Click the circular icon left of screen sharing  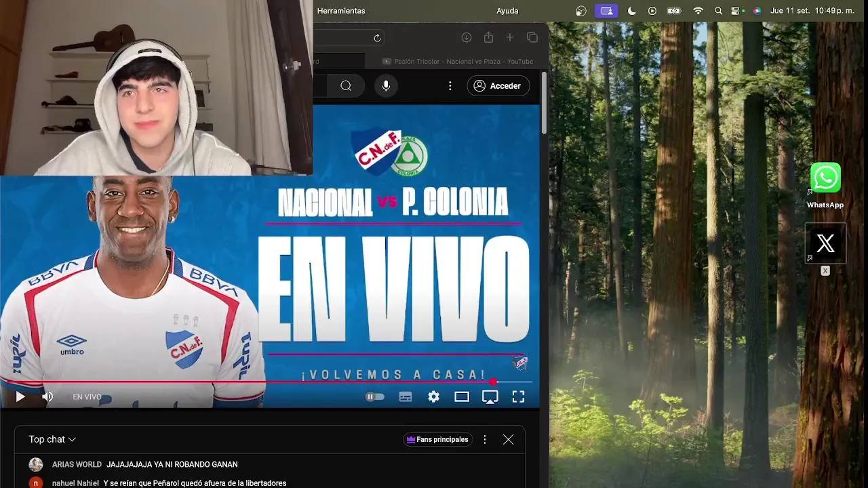(x=581, y=11)
